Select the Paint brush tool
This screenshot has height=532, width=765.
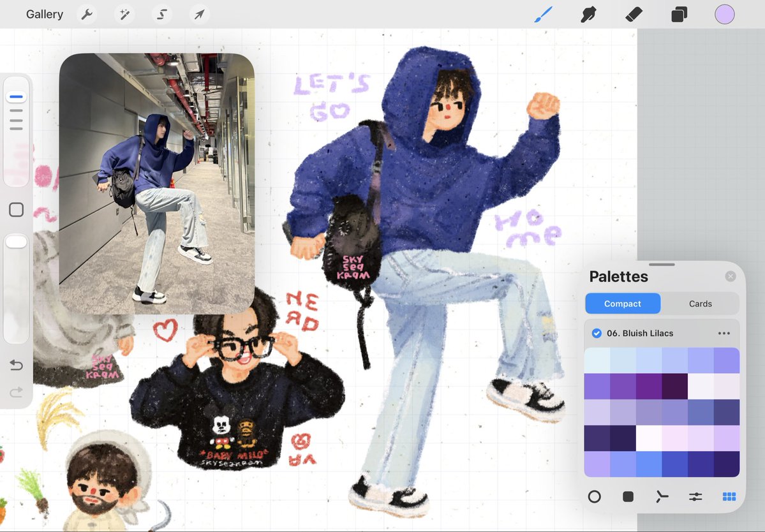pyautogui.click(x=543, y=15)
